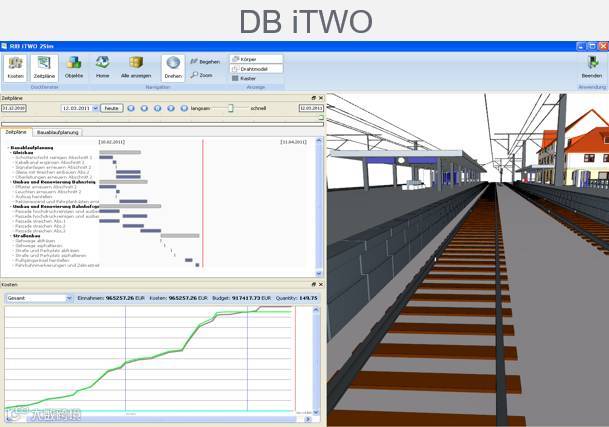Select 'Fassade streichen Abs.2' row
The height and width of the screenshot is (427, 609).
point(40,226)
